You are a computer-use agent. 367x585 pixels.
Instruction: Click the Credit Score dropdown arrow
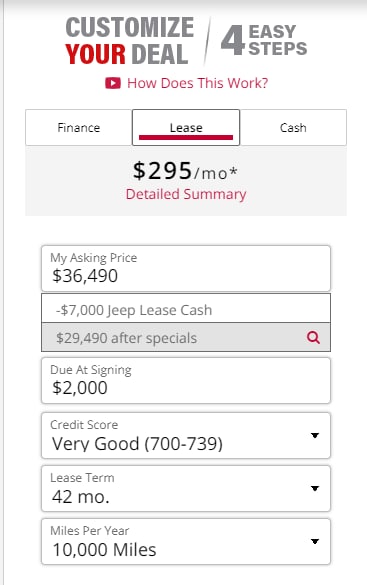[315, 435]
